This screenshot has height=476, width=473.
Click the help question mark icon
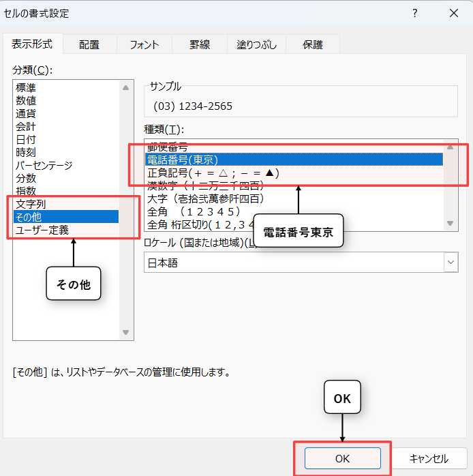414,13
